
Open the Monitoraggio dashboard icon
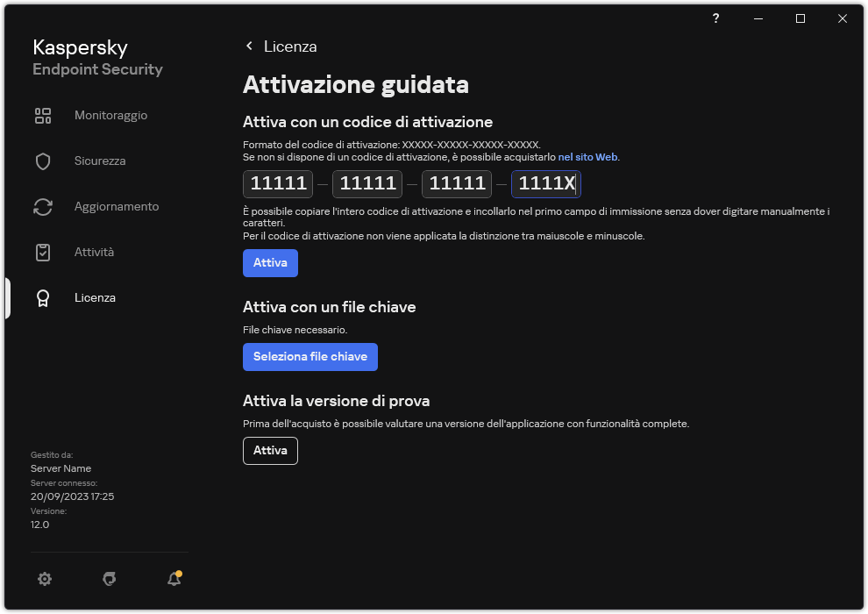pos(43,115)
